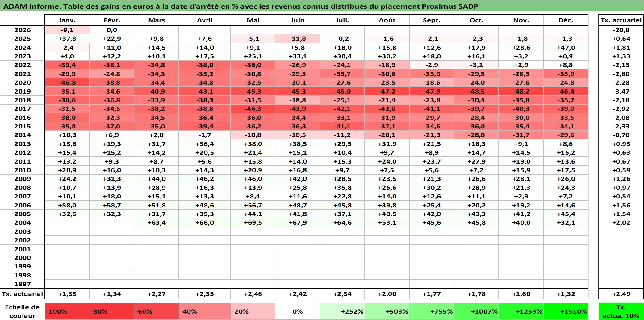Select the +1510% bright green swatch
The width and height of the screenshot is (644, 320).
click(x=566, y=311)
